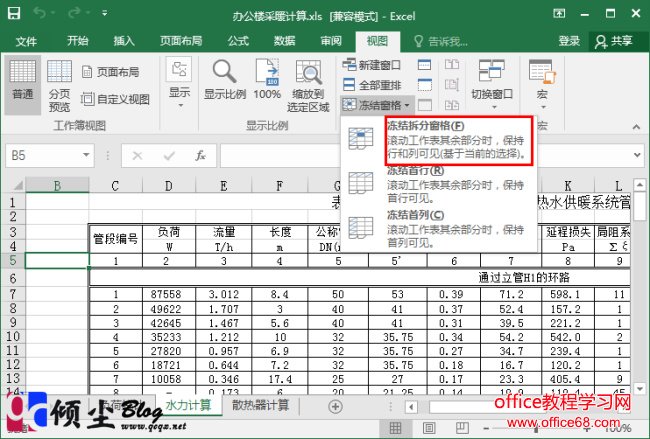Collapse the 冻结窗格 dropdown
This screenshot has height=439, width=650.
click(376, 105)
